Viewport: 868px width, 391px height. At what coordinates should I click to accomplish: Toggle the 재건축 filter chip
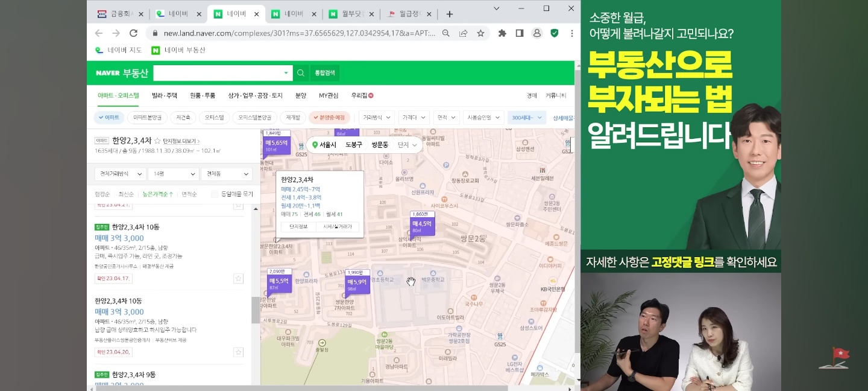click(x=183, y=118)
